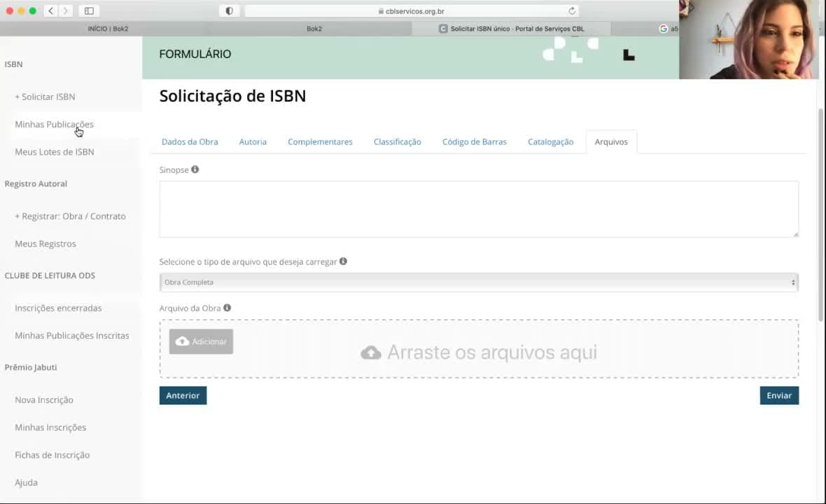Open Nova Inscrição under Prêmio Jabuti

tap(43, 400)
